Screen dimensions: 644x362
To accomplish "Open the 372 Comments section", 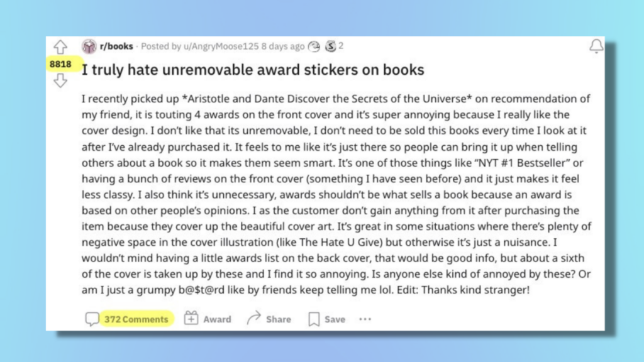I will pos(136,319).
